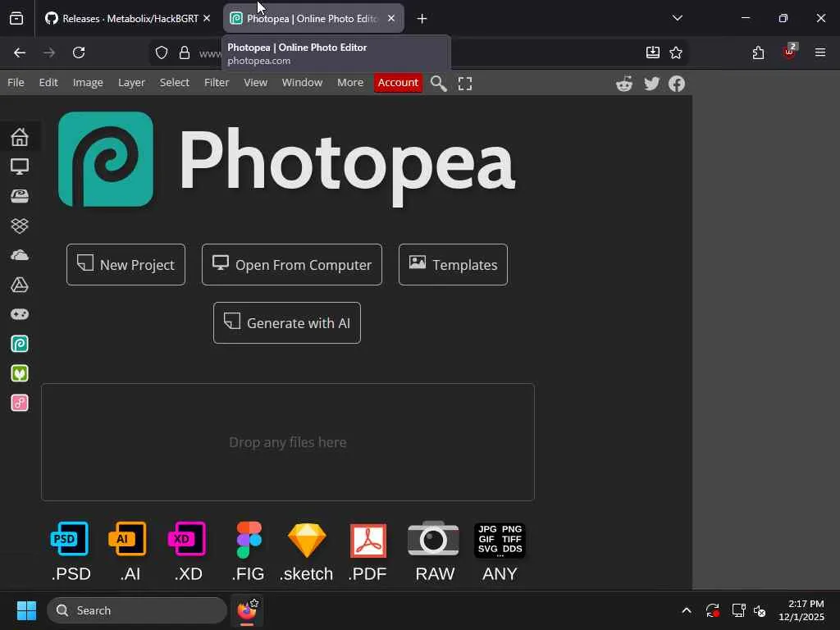
Task: Click the Firefox taskbar icon
Action: click(x=247, y=610)
